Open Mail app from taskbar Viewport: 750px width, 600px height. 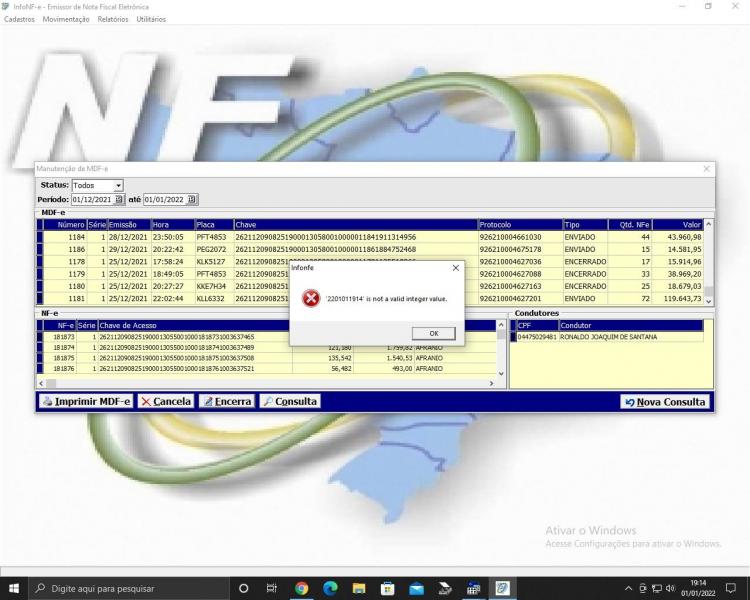[416, 588]
